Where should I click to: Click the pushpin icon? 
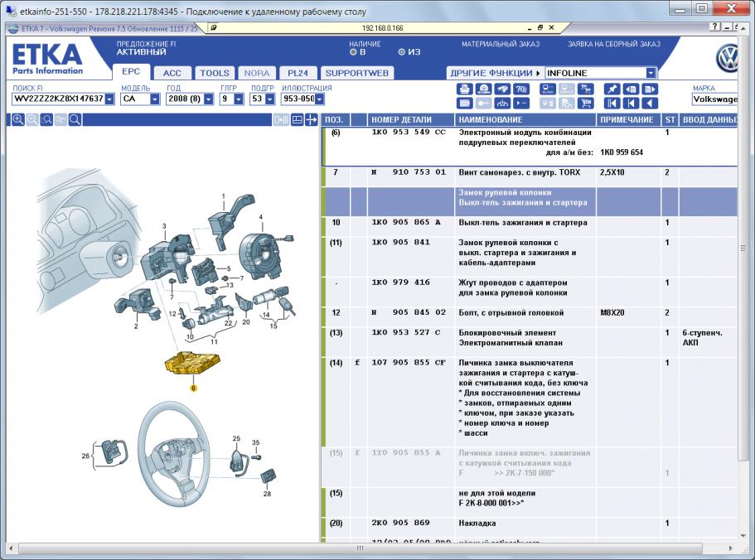click(x=612, y=89)
